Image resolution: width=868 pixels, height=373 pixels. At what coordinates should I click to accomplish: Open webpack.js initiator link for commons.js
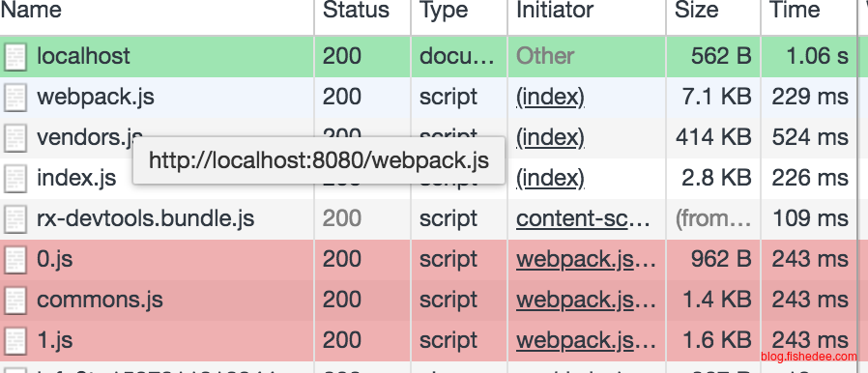(x=586, y=300)
